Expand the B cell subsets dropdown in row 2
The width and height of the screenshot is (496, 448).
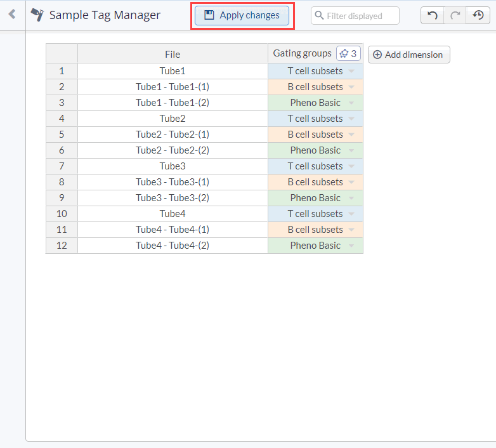pos(351,87)
